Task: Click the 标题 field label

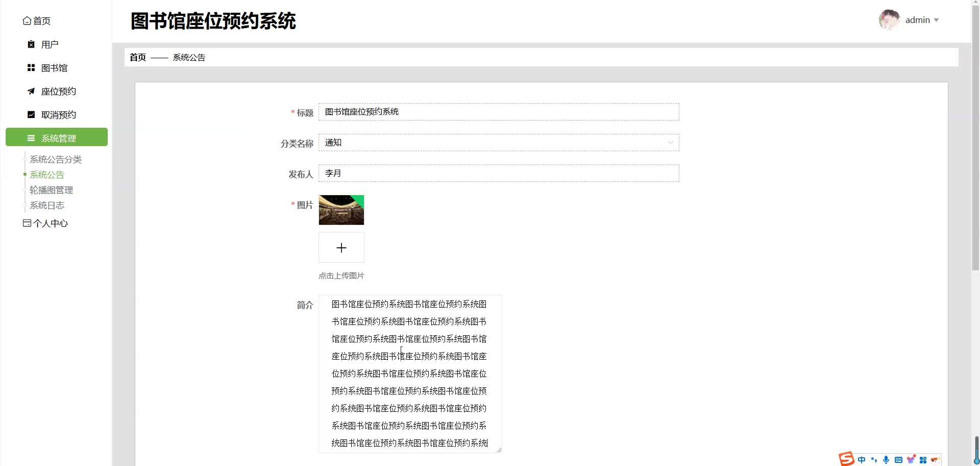Action: [x=305, y=113]
